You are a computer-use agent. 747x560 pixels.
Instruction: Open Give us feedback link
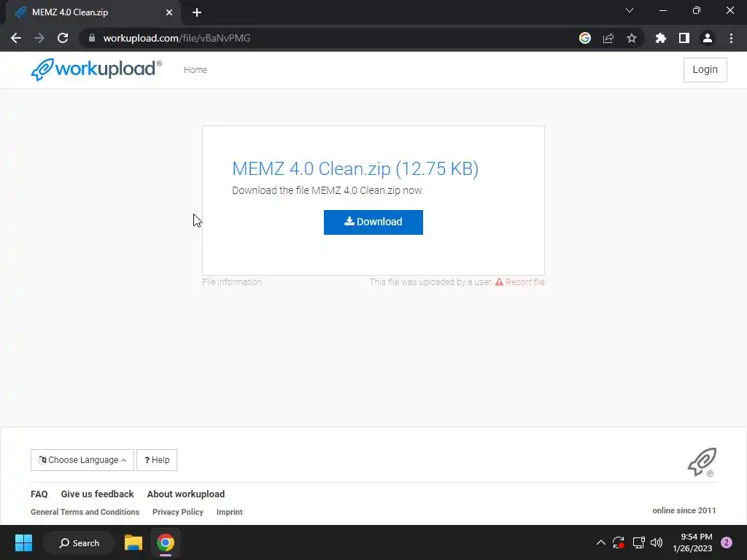click(97, 494)
